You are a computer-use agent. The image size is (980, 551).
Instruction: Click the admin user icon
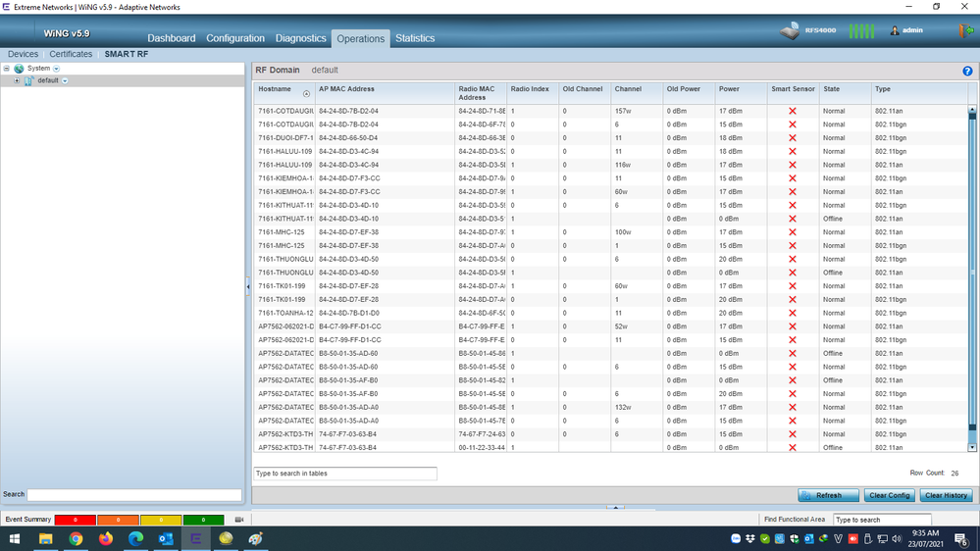tap(895, 30)
